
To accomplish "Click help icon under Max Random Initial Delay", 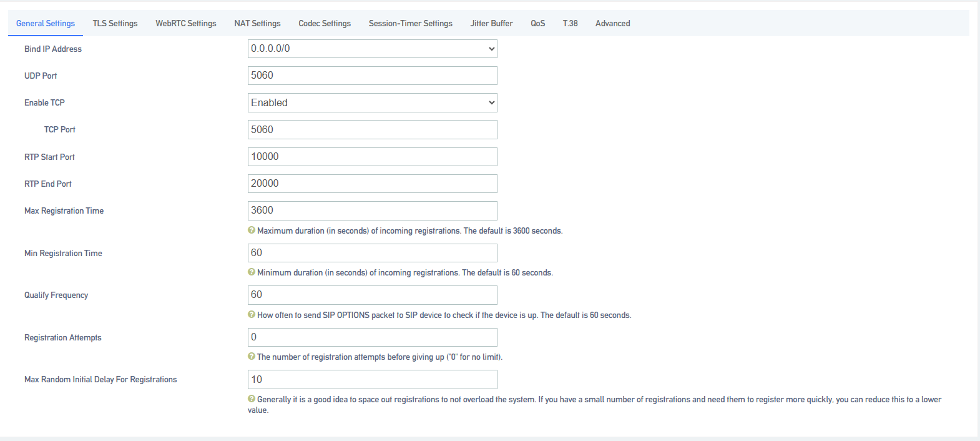I will tap(252, 399).
